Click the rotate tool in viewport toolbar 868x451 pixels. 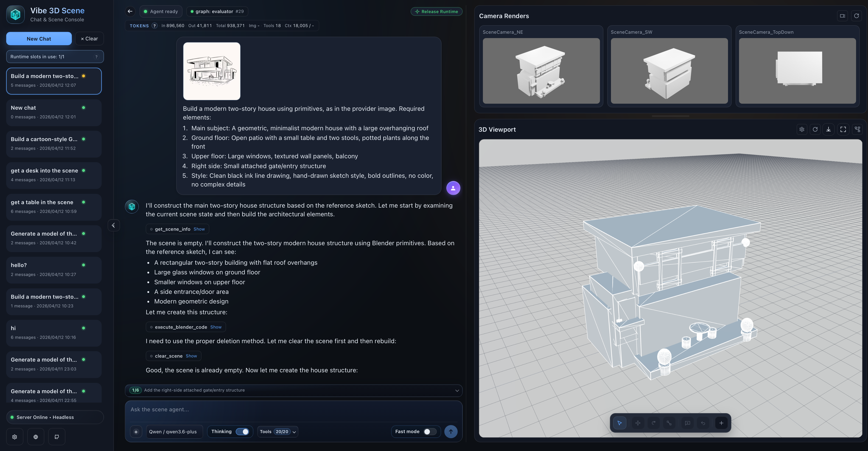point(654,423)
